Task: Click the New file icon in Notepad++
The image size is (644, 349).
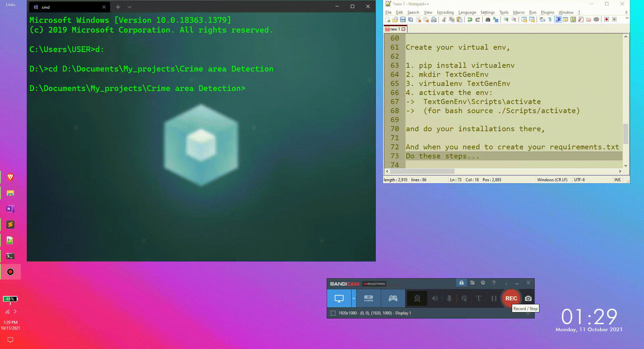Action: (388, 20)
